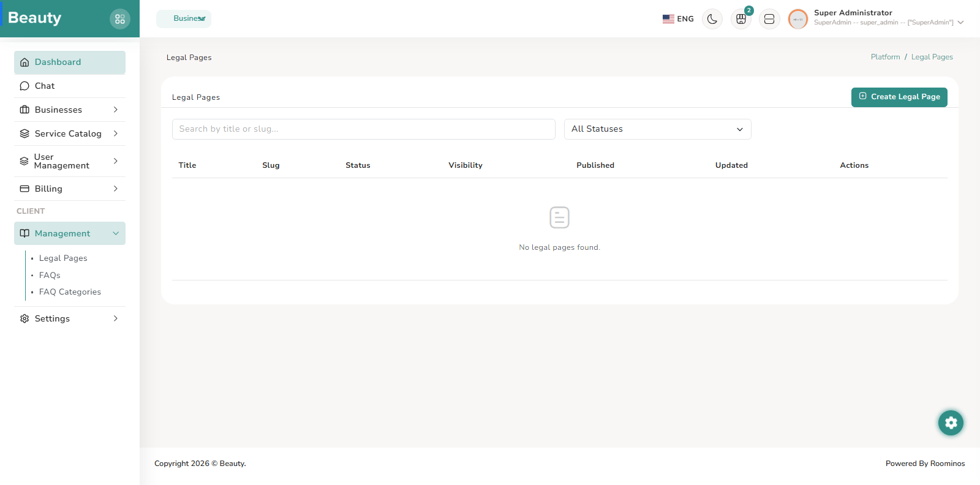Click the Legal Pages card title
This screenshot has width=980, height=485.
196,97
